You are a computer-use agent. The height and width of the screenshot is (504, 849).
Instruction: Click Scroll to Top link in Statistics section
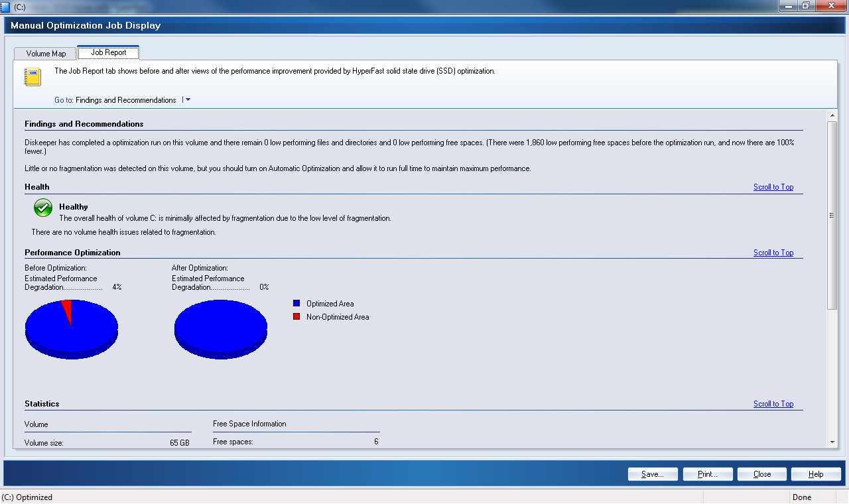pos(773,404)
